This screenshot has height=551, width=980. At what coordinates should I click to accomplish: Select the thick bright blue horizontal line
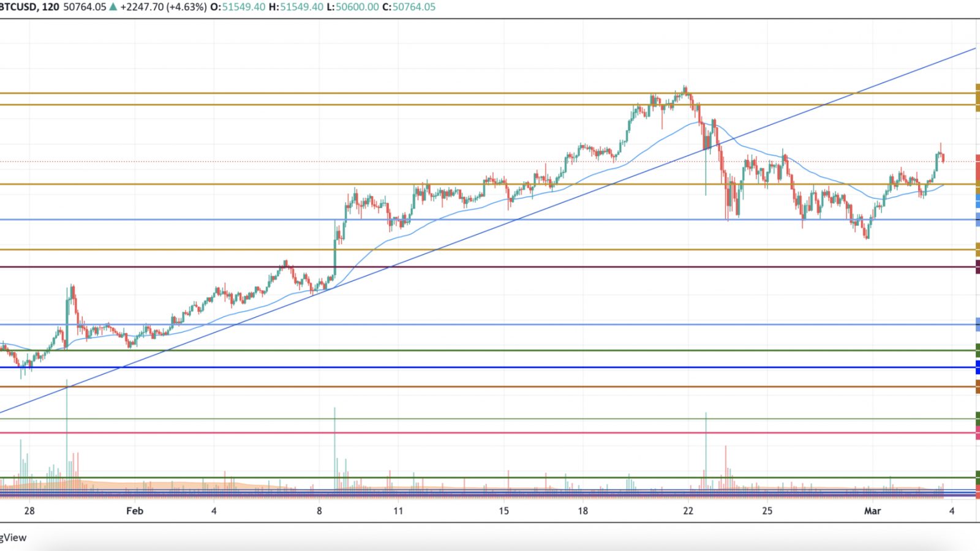[488, 367]
